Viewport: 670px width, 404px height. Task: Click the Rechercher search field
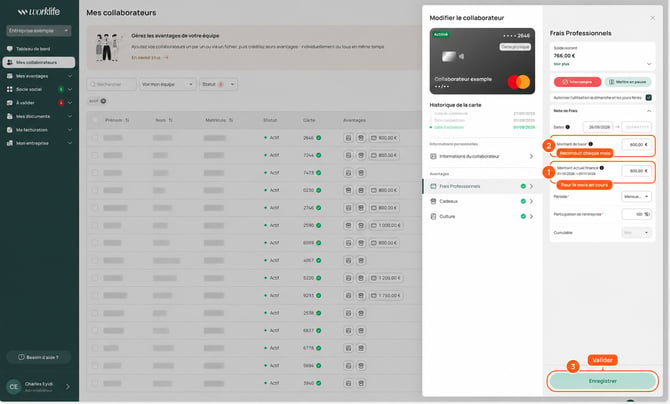point(112,84)
